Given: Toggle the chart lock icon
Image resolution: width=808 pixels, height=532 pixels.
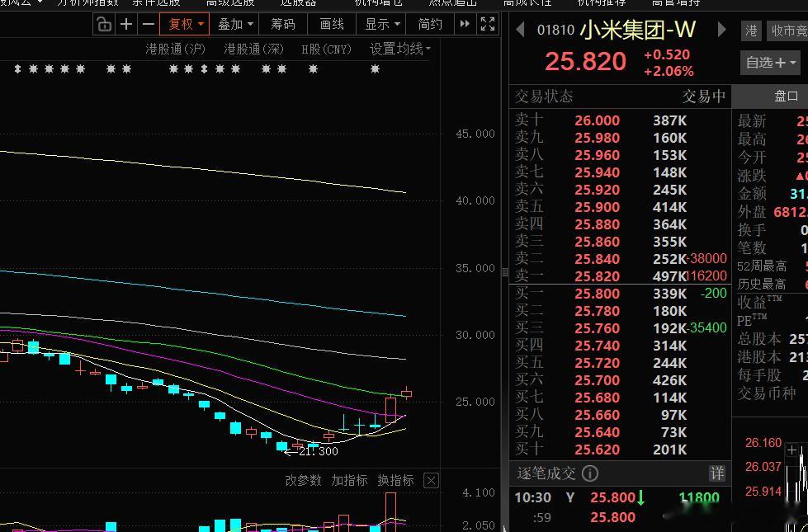Looking at the screenshot, I should pos(105,24).
